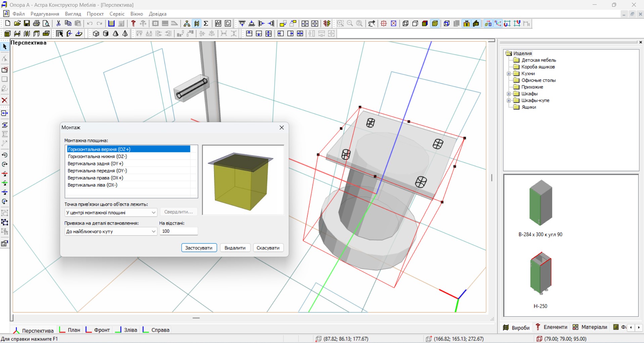This screenshot has width=644, height=343.
Task: Open the mounting plane binding point dropdown
Action: (x=153, y=212)
